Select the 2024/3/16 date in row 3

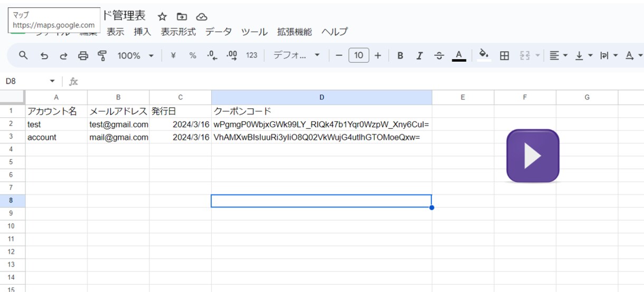[x=181, y=137]
